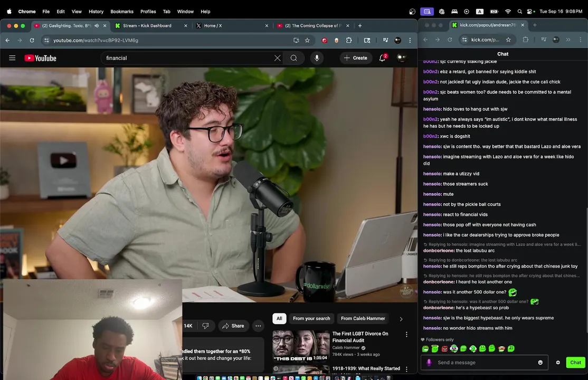Image resolution: width=588 pixels, height=380 pixels.
Task: Select the All filter chip
Action: (x=279, y=318)
